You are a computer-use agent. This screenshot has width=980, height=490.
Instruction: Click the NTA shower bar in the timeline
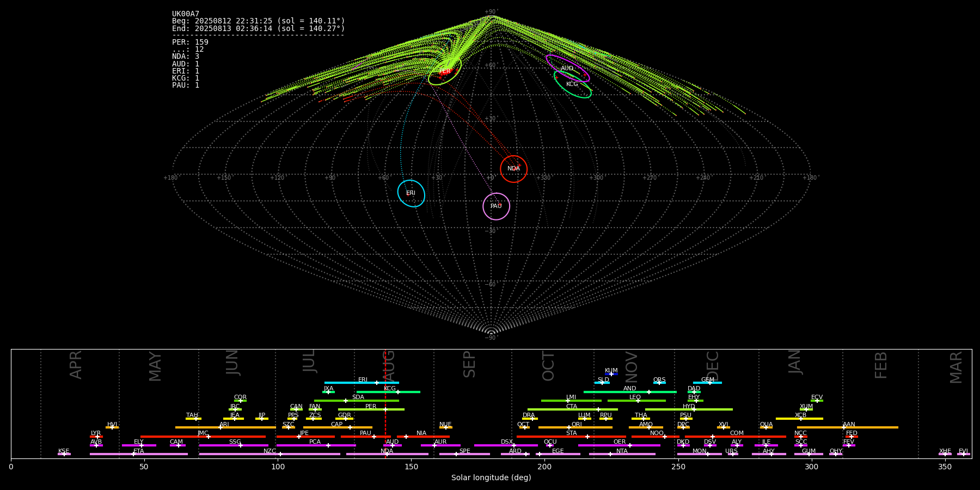point(622,454)
